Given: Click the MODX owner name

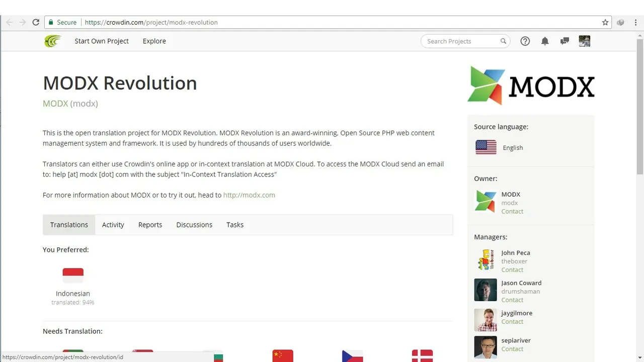Looking at the screenshot, I should 511,195.
